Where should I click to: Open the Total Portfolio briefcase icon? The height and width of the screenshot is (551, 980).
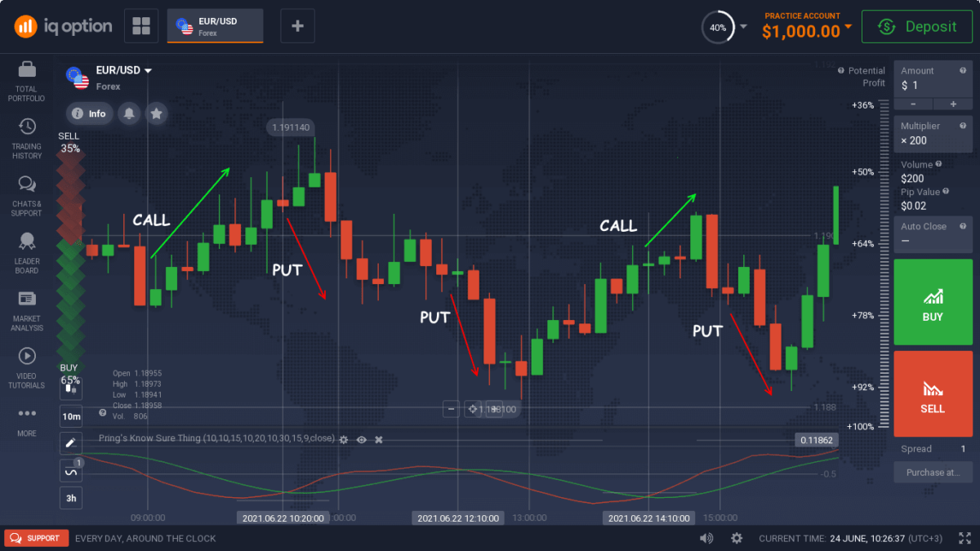(x=27, y=70)
